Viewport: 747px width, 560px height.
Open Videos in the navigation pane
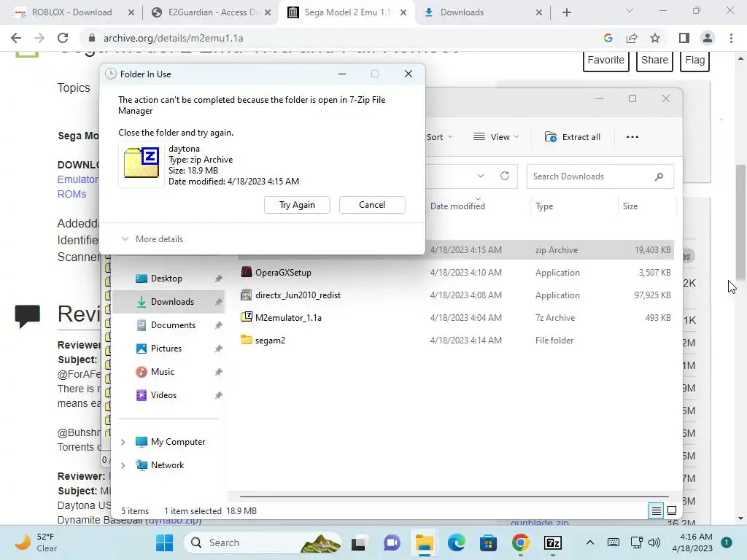(x=163, y=395)
